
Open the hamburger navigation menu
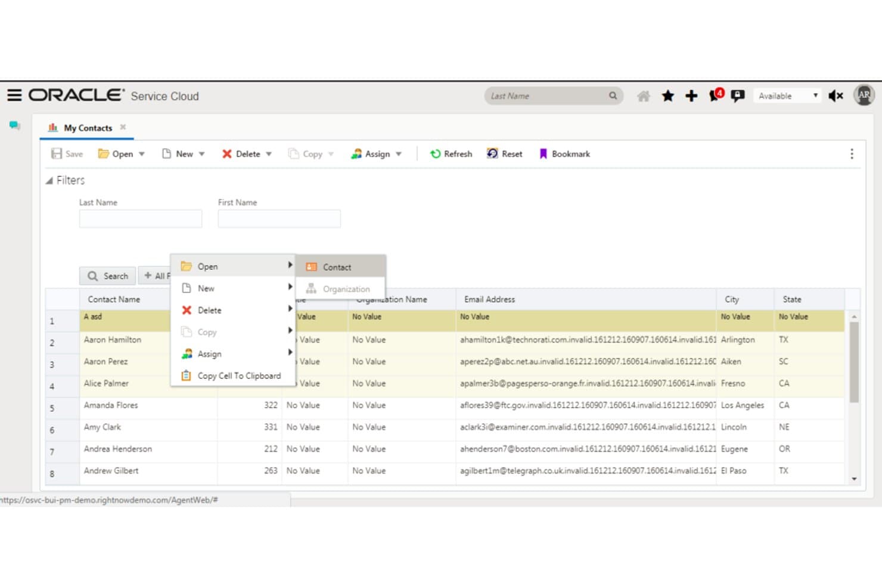tap(14, 95)
